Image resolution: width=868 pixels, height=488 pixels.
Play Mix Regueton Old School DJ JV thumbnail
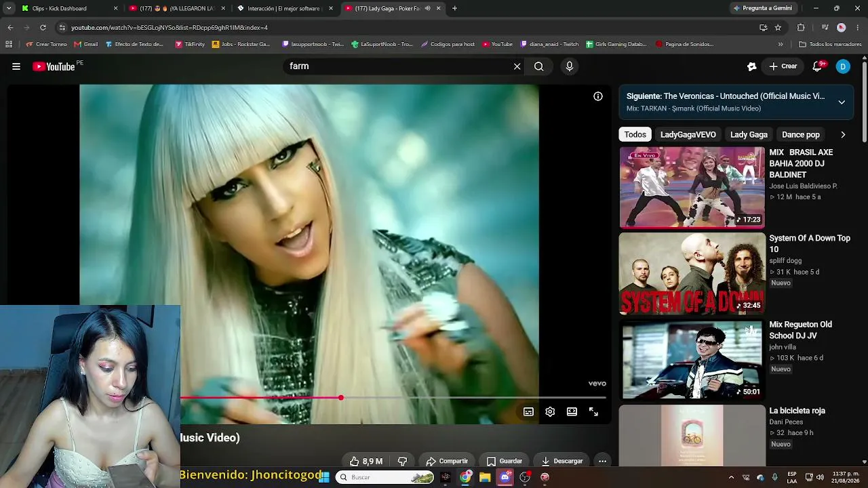(x=692, y=360)
